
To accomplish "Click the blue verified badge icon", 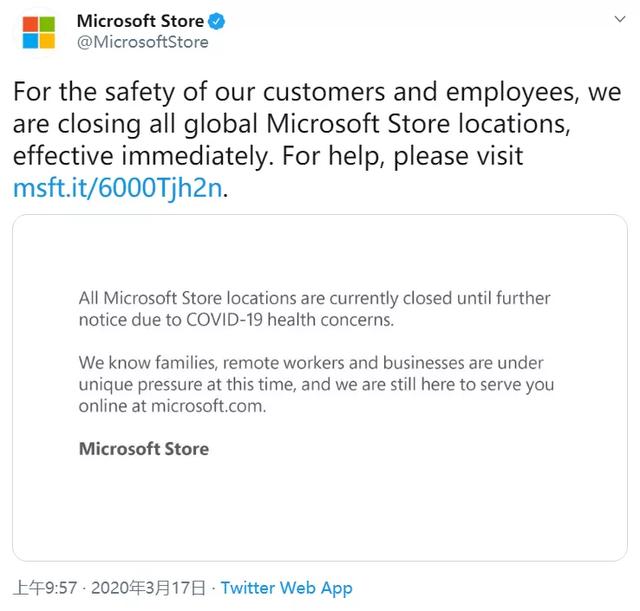I will pos(217,21).
